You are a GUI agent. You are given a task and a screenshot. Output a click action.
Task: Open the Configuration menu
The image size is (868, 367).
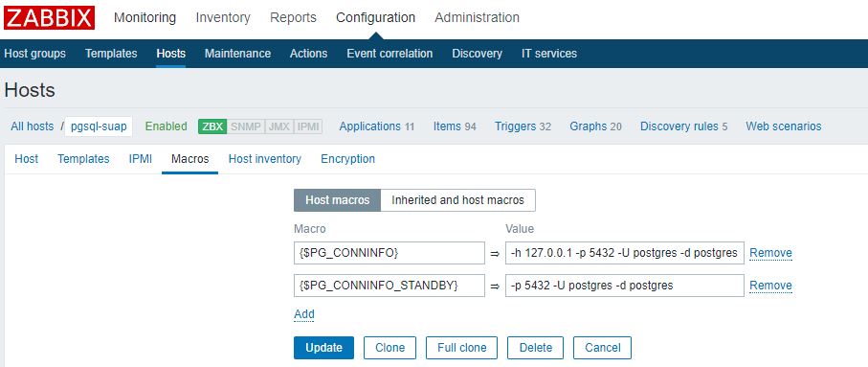tap(375, 18)
